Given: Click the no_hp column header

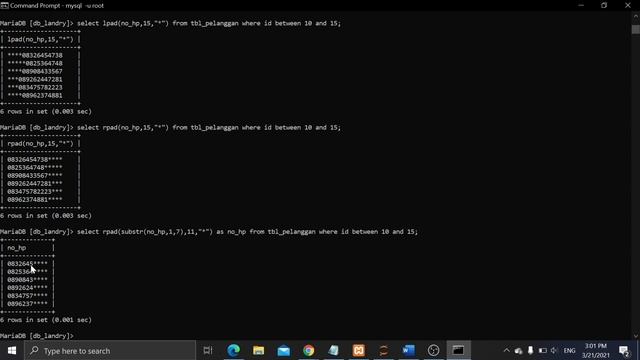Looking at the screenshot, I should tap(17, 247).
